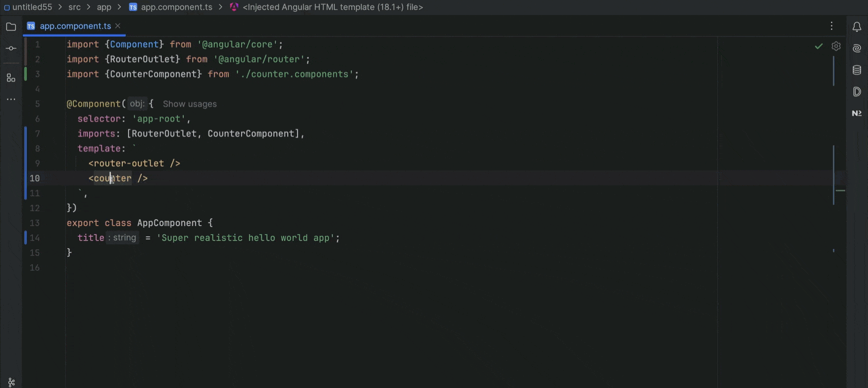Open src in the breadcrumb path
The image size is (868, 388).
tap(74, 7)
